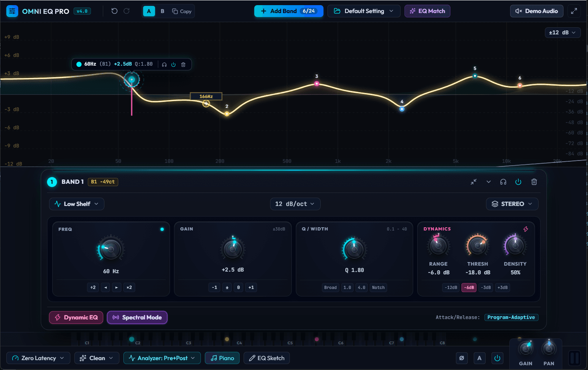Solo Band 1 with panel headphones icon
This screenshot has height=370, width=588.
pos(503,182)
